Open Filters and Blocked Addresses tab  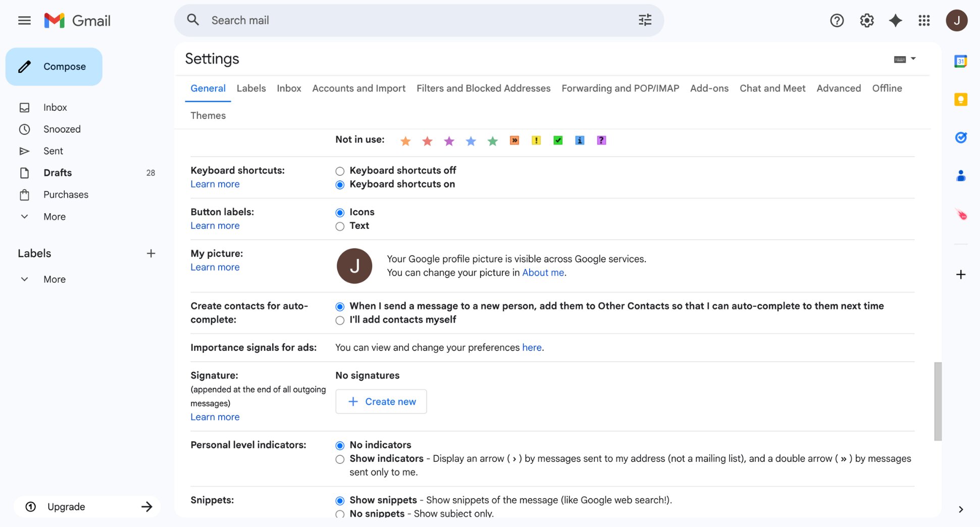coord(483,88)
